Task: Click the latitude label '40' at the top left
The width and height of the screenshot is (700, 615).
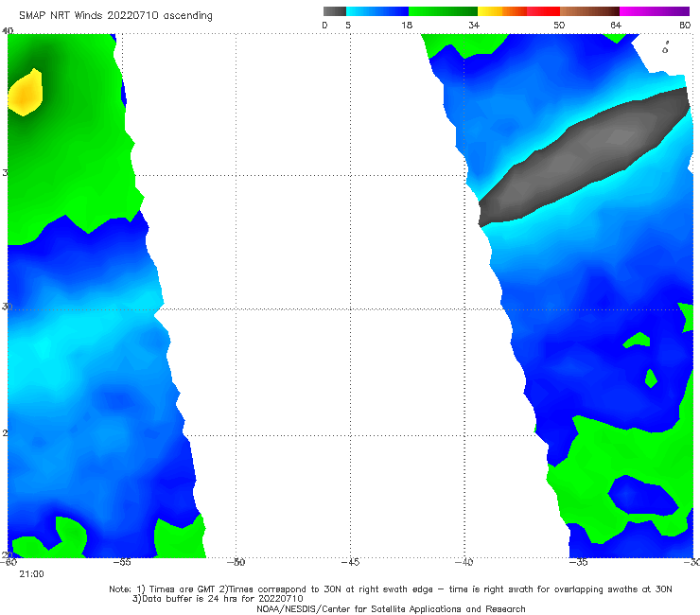Action: click(x=8, y=30)
